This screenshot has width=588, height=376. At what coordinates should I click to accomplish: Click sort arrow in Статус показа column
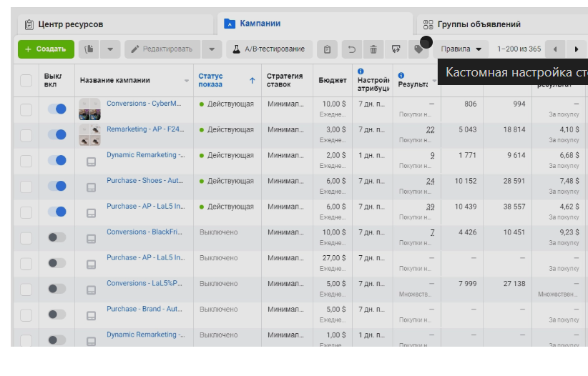pos(252,80)
